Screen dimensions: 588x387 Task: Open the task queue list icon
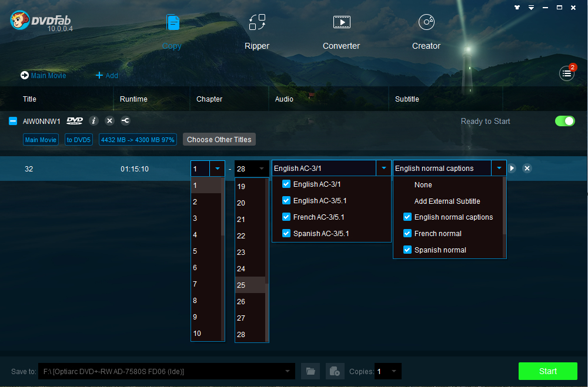[x=567, y=74]
